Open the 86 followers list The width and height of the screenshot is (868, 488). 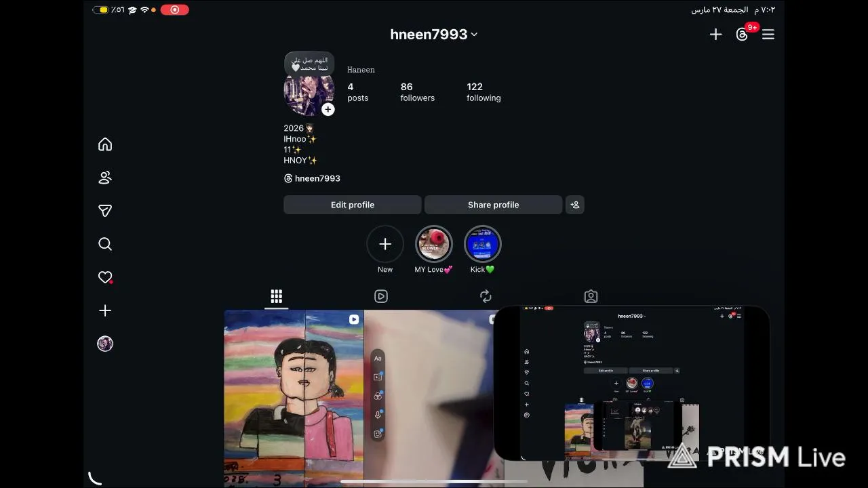coord(417,92)
